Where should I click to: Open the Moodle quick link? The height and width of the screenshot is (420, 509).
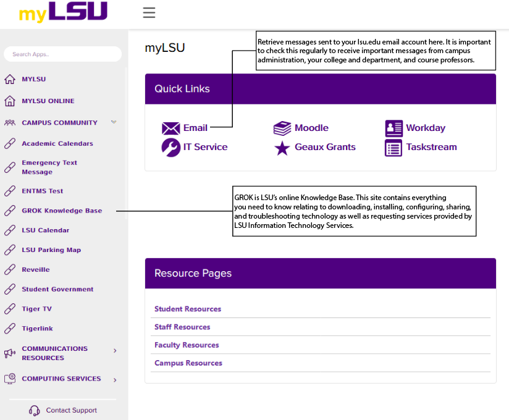(311, 128)
